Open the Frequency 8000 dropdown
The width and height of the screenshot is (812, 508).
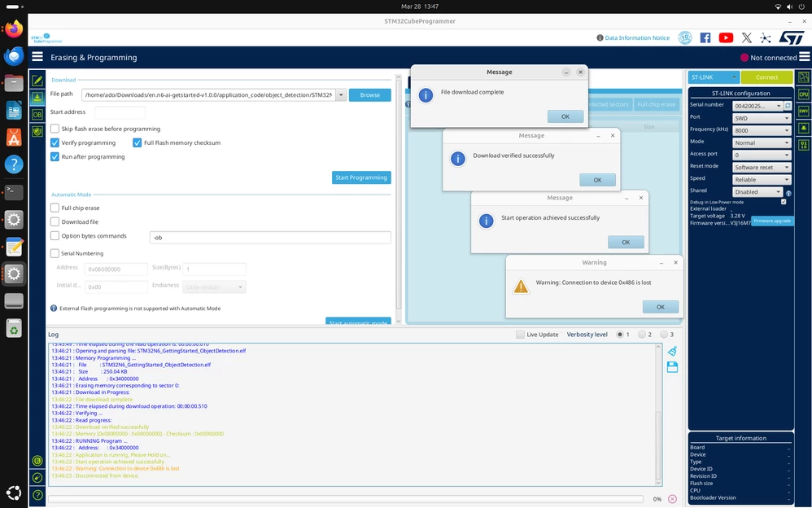(x=762, y=130)
